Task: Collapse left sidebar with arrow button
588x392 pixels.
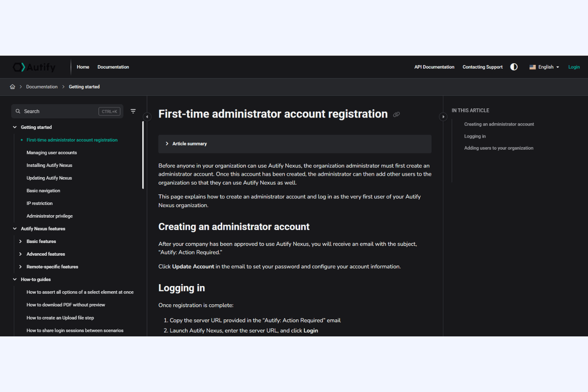Action: pyautogui.click(x=147, y=117)
